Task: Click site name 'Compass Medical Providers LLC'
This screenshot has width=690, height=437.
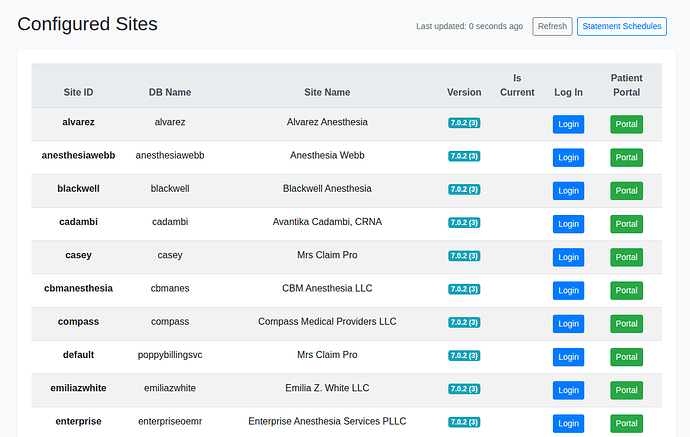Action: [327, 322]
